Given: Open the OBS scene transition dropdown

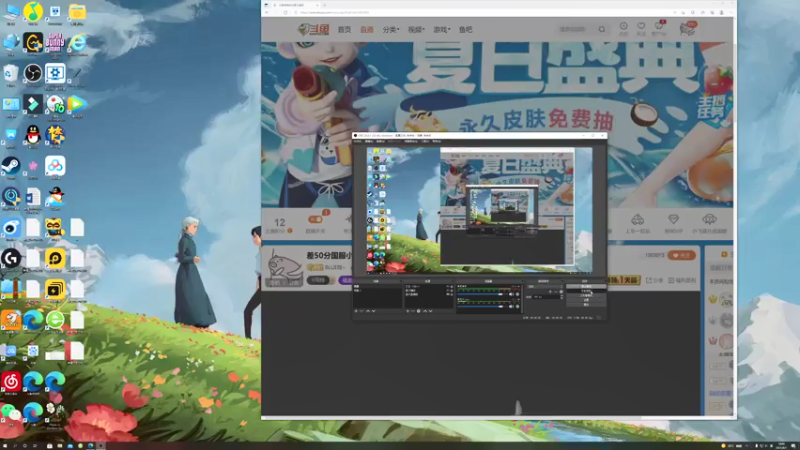Looking at the screenshot, I should [x=545, y=287].
